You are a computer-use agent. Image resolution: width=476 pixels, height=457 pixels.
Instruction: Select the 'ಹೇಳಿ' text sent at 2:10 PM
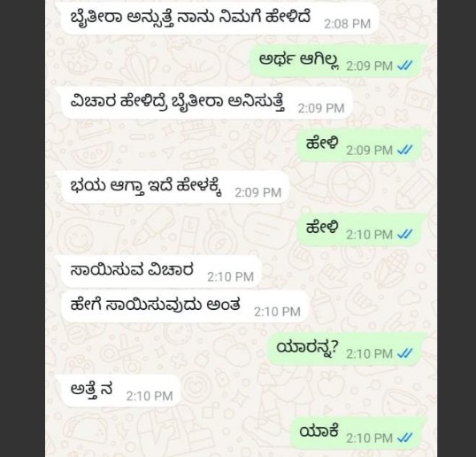click(322, 228)
